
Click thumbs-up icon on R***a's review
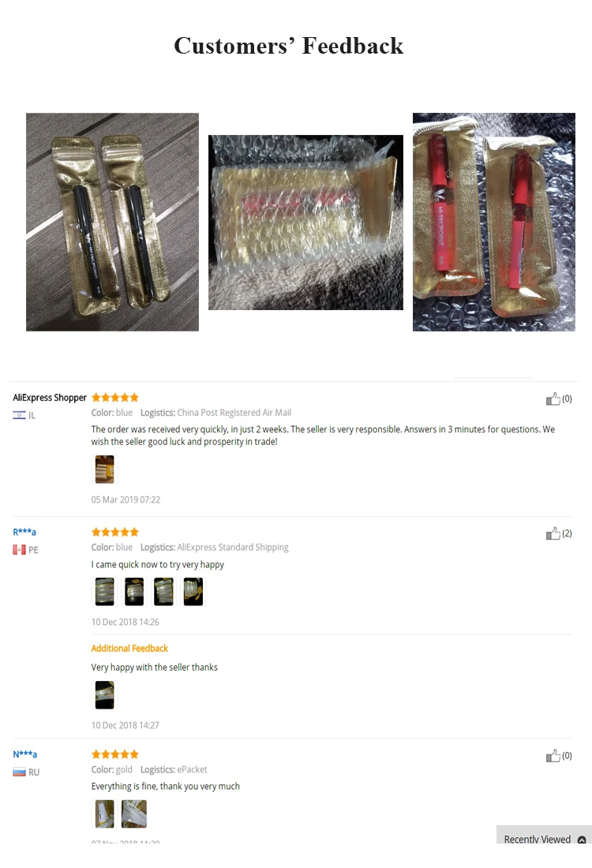point(553,533)
